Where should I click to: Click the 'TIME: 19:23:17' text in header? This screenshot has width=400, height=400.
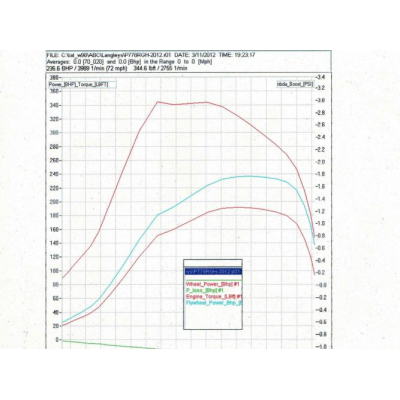[237, 55]
